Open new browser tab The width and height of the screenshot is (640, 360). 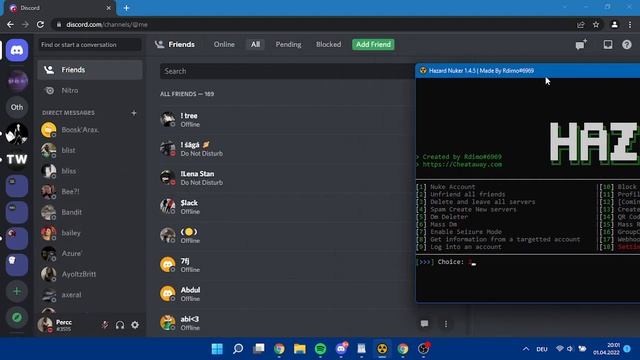(127, 8)
